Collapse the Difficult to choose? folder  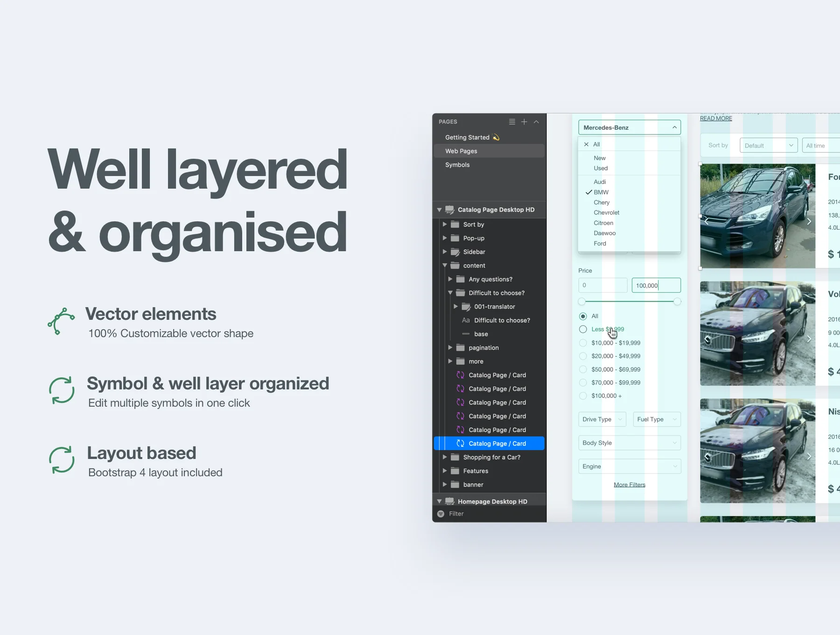450,293
